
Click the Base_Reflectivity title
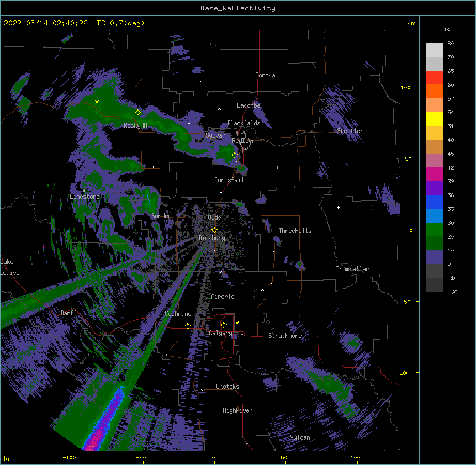coord(238,8)
